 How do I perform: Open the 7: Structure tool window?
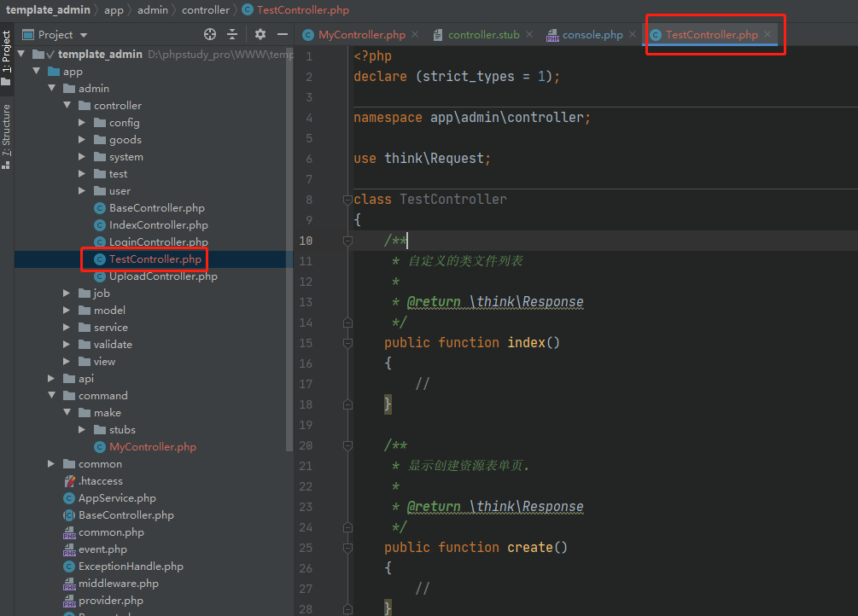pyautogui.click(x=6, y=132)
